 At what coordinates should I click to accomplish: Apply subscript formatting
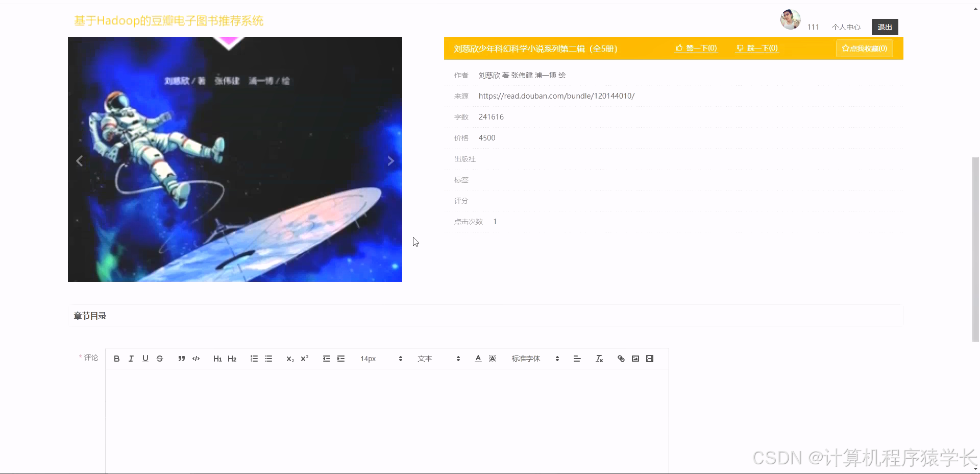coord(290,359)
